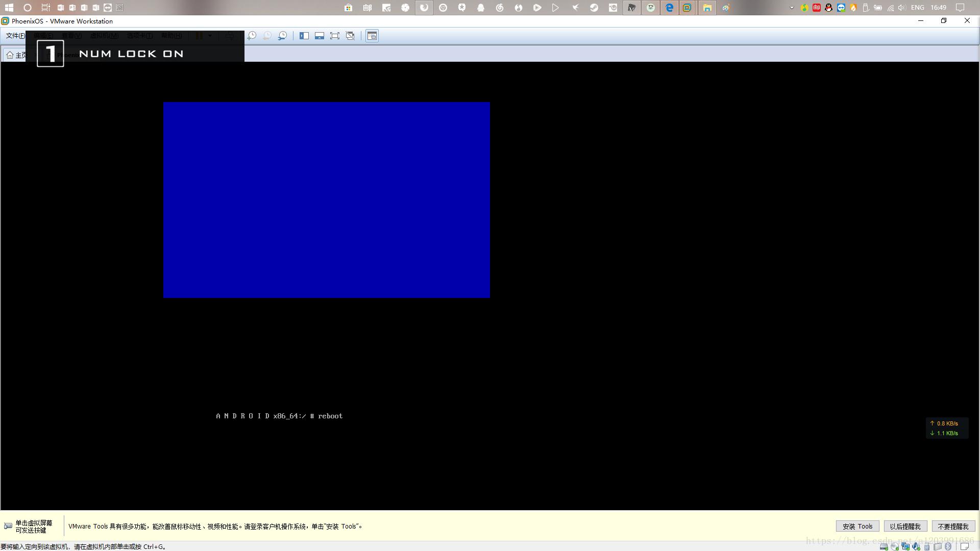Expand hidden system tray icons arrow
This screenshot has width=980, height=551.
(792, 8)
